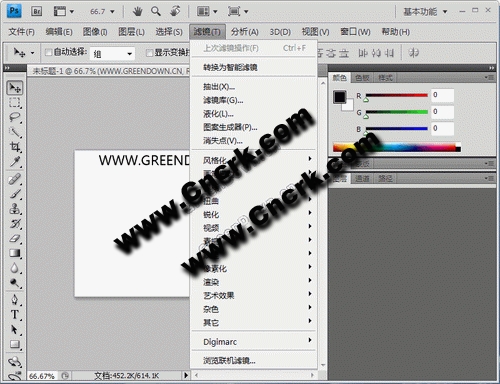The width and height of the screenshot is (500, 384).
Task: Select the Crop tool
Action: 15,147
